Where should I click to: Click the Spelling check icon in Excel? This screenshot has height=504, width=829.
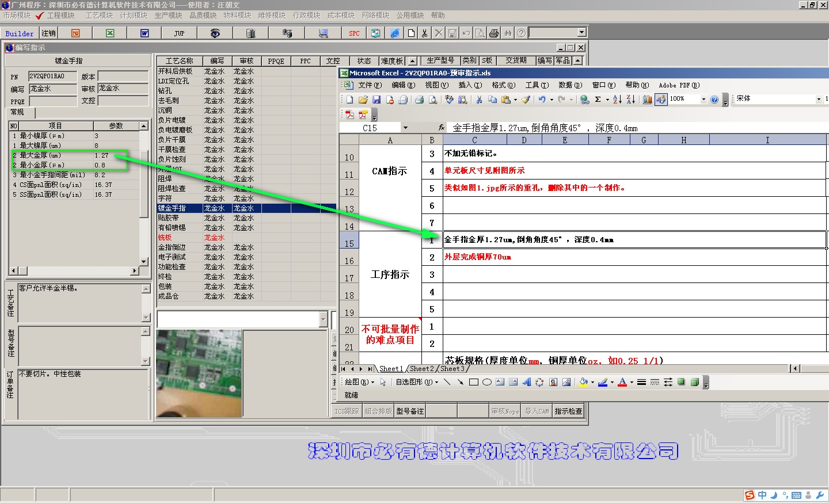point(450,100)
